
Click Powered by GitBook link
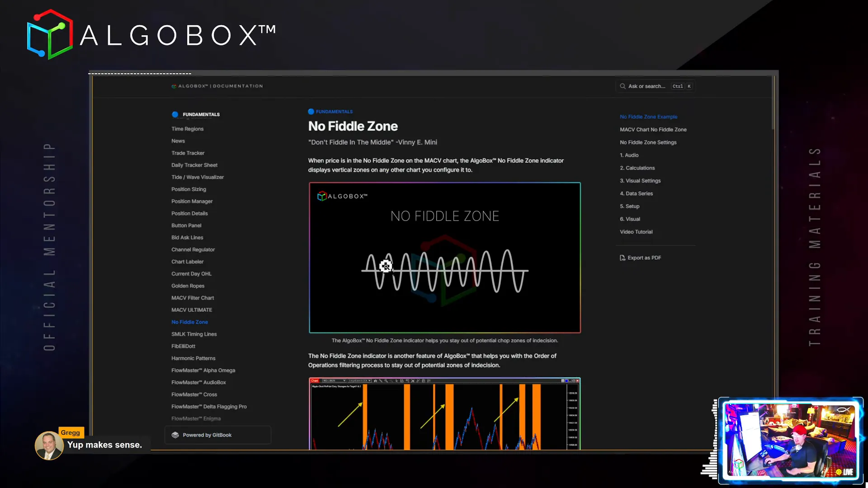coord(218,435)
